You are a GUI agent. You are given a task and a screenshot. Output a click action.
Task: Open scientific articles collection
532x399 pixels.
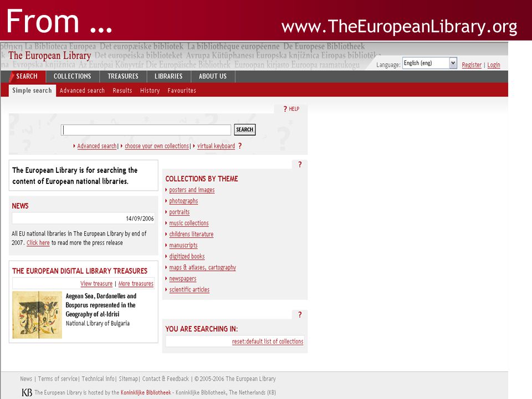coord(190,290)
